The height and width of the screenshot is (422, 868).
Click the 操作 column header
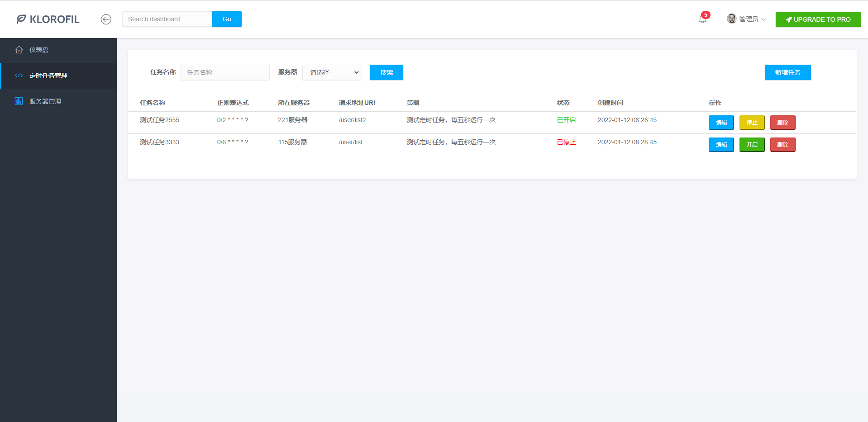tap(715, 103)
